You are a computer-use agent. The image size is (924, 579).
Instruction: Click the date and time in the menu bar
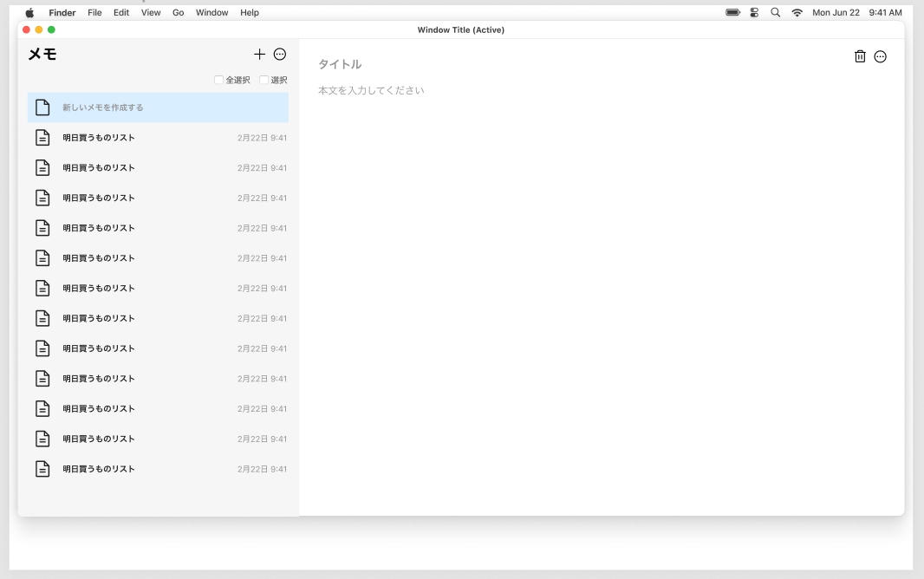(x=856, y=13)
